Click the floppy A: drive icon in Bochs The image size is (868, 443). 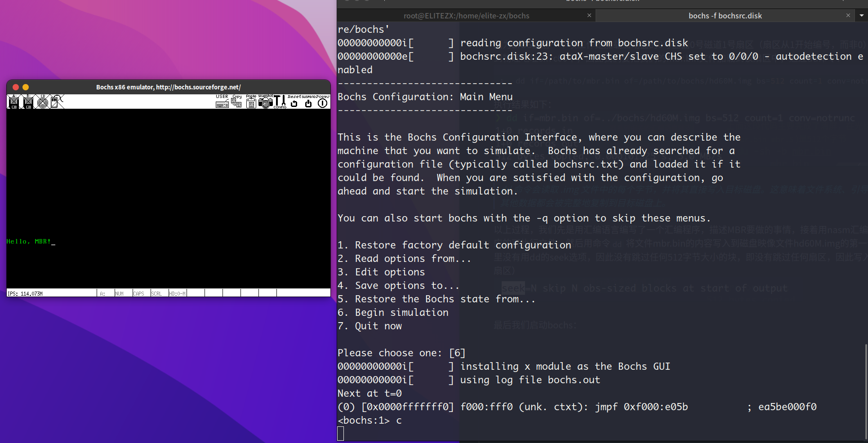pyautogui.click(x=14, y=102)
